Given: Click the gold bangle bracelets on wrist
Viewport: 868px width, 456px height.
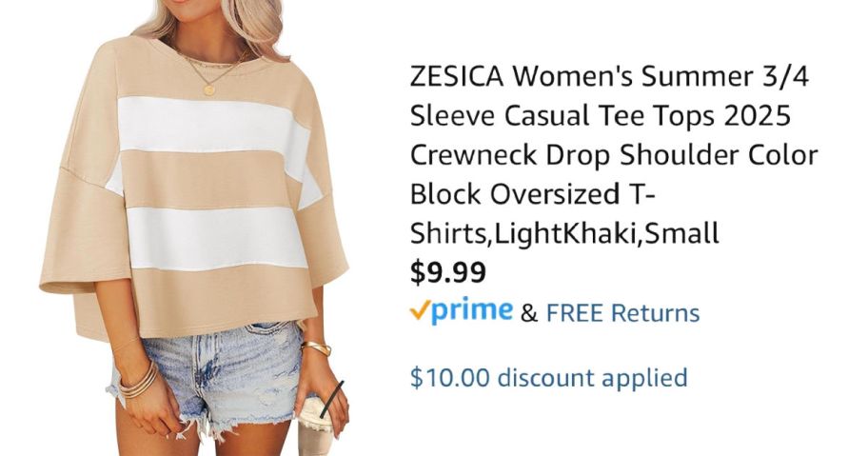Looking at the screenshot, I should pyautogui.click(x=137, y=382).
